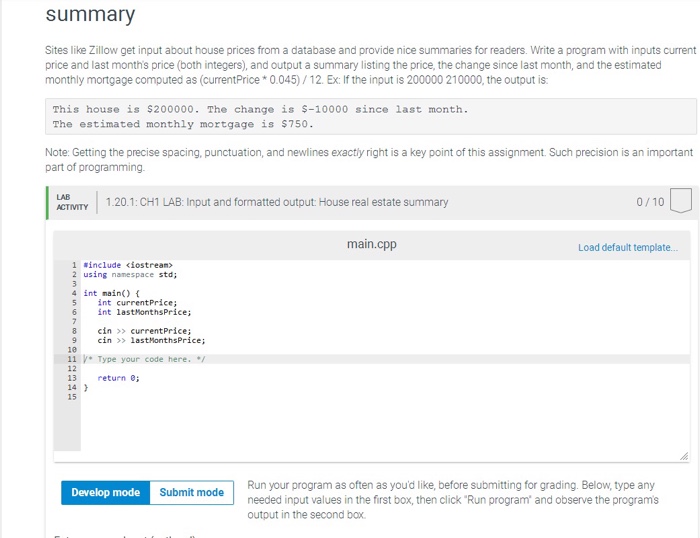Place cursor on 'Type your code here' comment line
This screenshot has width=700, height=538.
click(144, 359)
